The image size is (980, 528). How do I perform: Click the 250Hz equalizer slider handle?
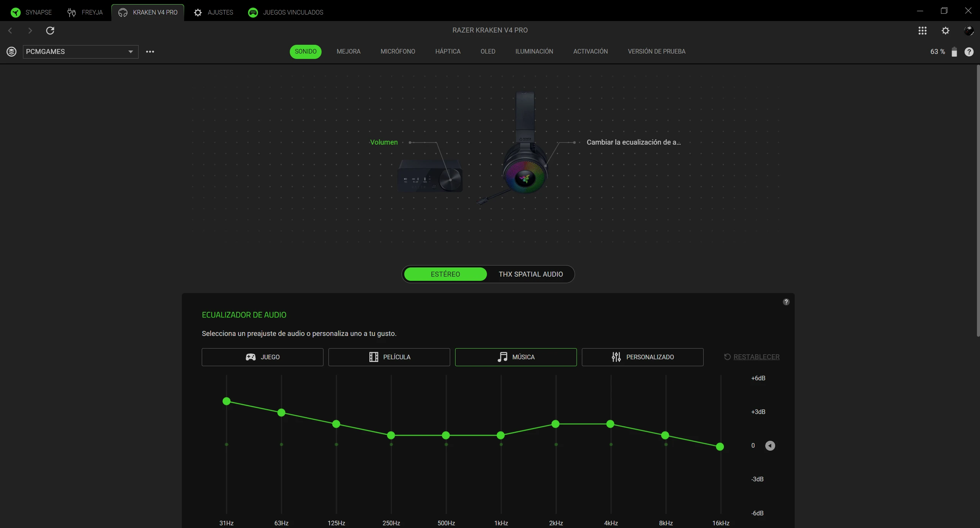[391, 435]
